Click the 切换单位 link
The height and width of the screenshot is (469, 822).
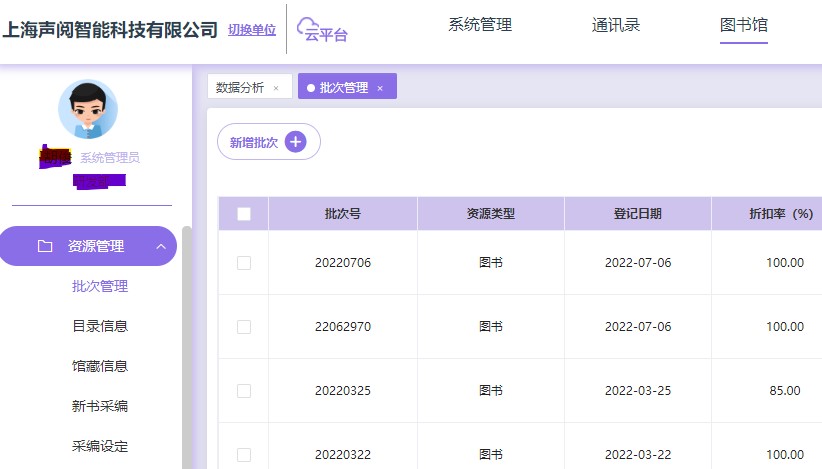point(252,30)
